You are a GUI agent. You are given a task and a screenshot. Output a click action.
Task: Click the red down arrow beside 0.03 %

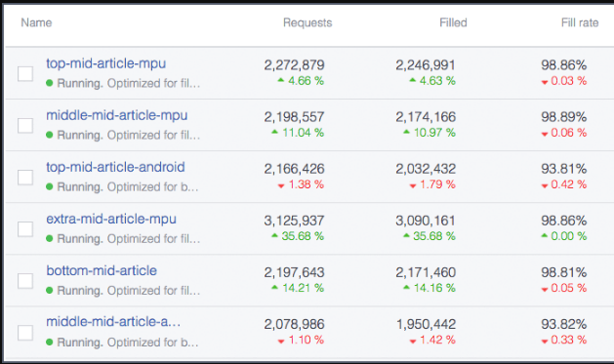click(545, 82)
